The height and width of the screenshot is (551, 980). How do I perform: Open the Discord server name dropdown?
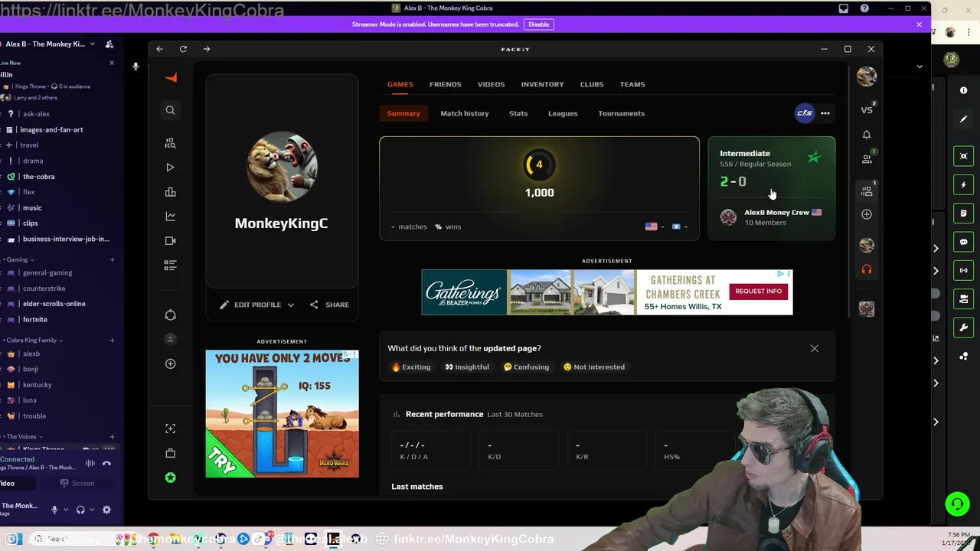tap(92, 44)
